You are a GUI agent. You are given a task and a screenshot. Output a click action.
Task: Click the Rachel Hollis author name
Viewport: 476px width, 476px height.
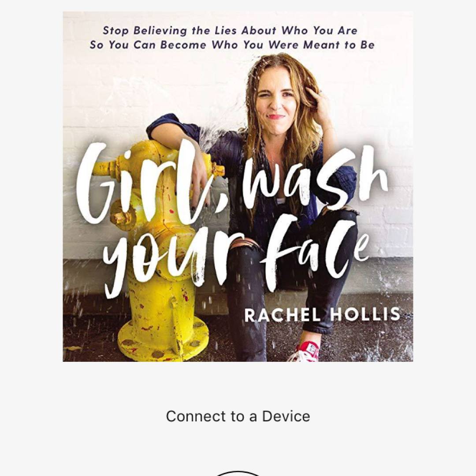click(x=322, y=314)
